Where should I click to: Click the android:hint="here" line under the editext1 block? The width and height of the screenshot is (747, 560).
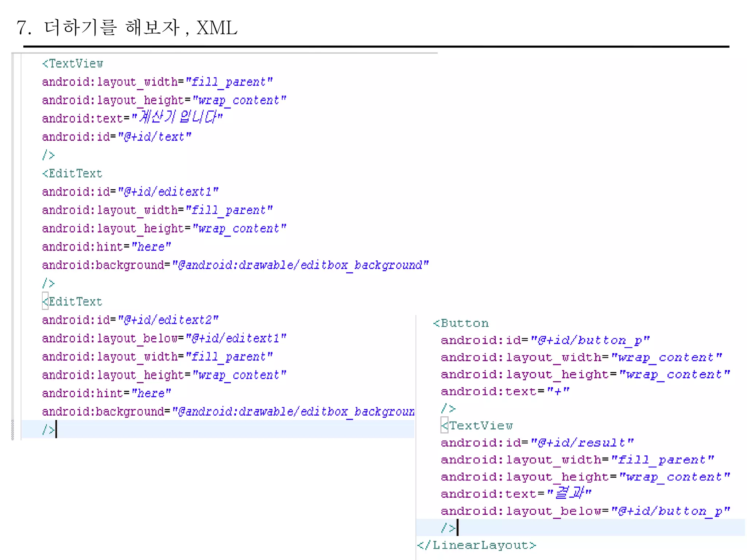(x=107, y=247)
